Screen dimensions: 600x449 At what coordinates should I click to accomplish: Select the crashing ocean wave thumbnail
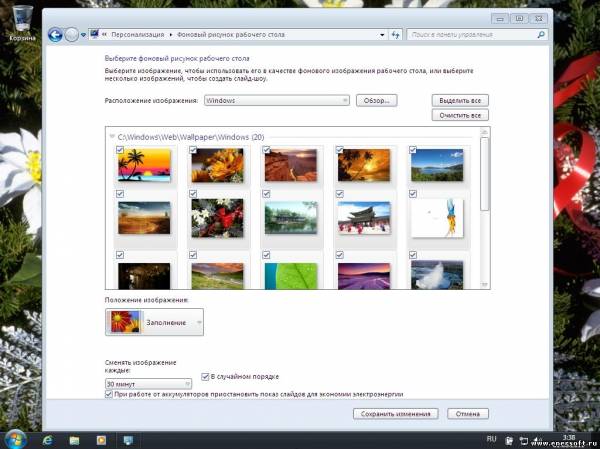[x=437, y=275]
